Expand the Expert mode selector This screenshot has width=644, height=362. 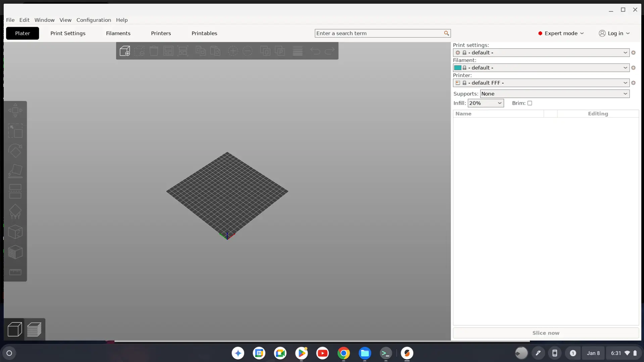coord(561,33)
